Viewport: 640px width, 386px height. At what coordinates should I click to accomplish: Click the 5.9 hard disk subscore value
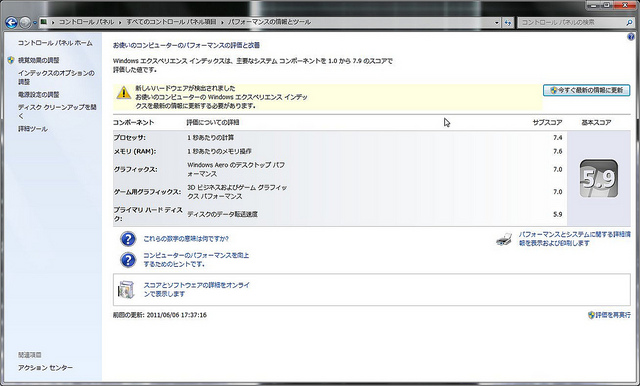tap(558, 214)
